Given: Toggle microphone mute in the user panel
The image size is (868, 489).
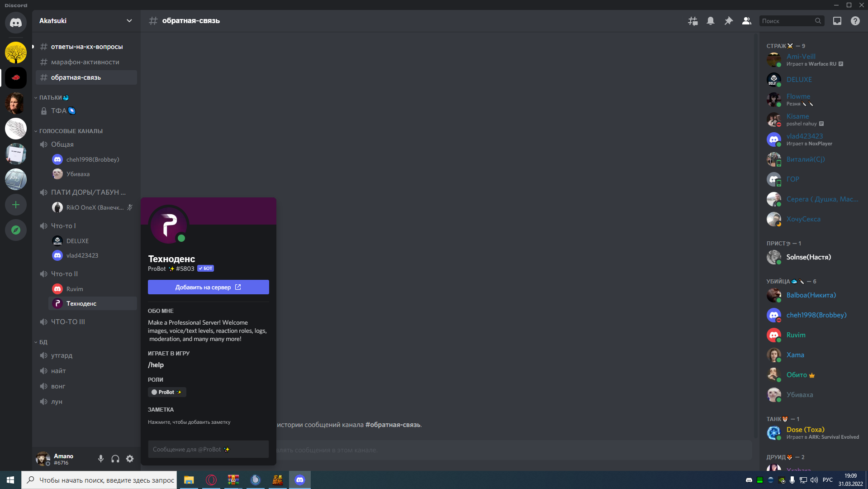Looking at the screenshot, I should pos(101,459).
